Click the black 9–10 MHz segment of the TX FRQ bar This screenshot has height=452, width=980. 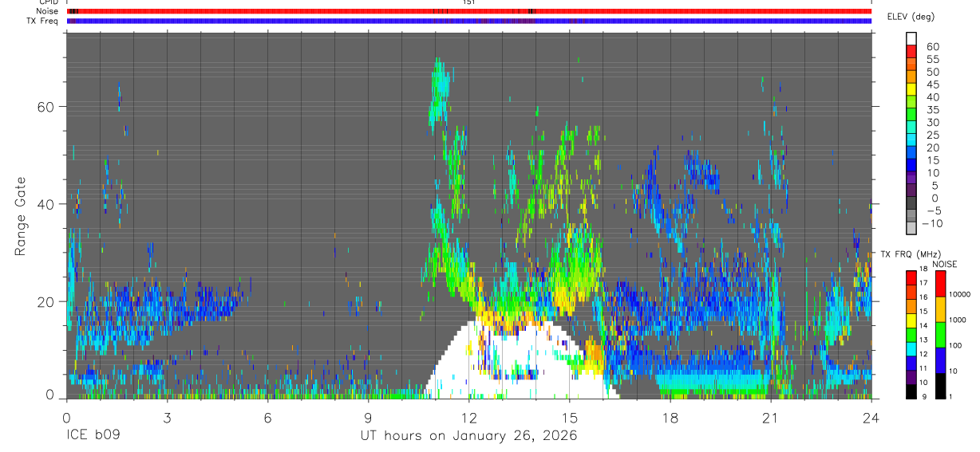(x=911, y=391)
